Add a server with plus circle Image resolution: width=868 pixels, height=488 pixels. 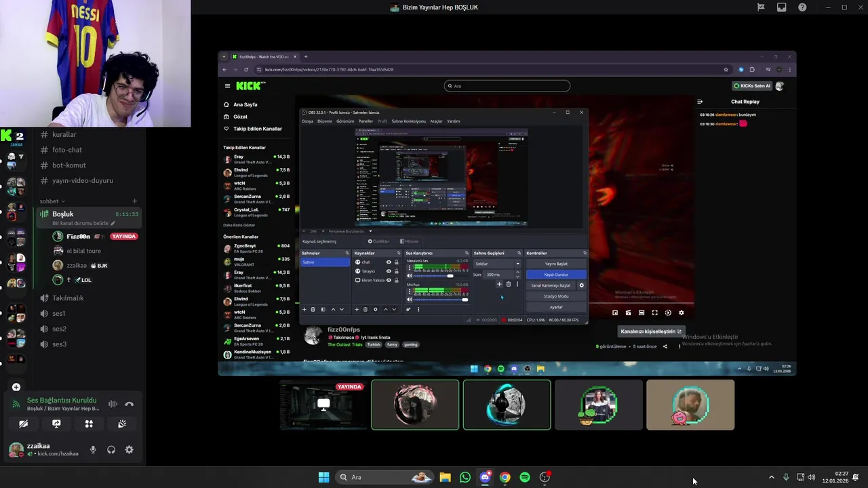click(x=16, y=387)
